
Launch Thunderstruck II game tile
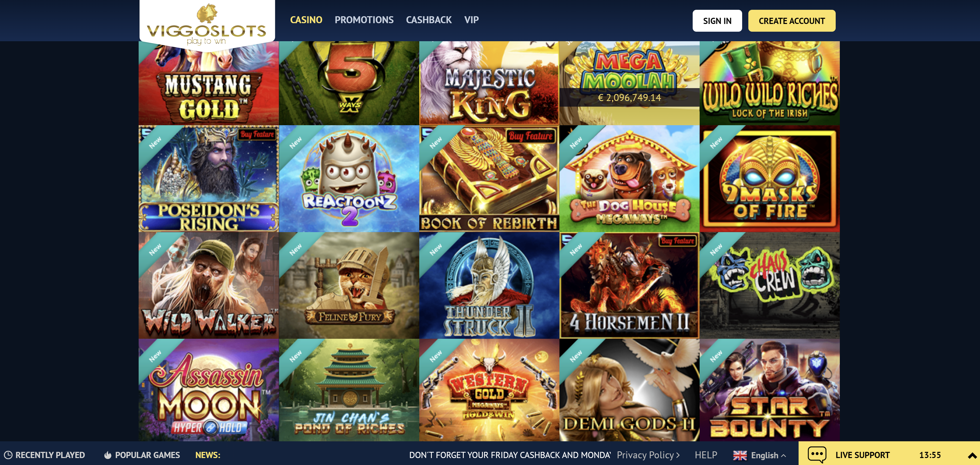point(489,285)
